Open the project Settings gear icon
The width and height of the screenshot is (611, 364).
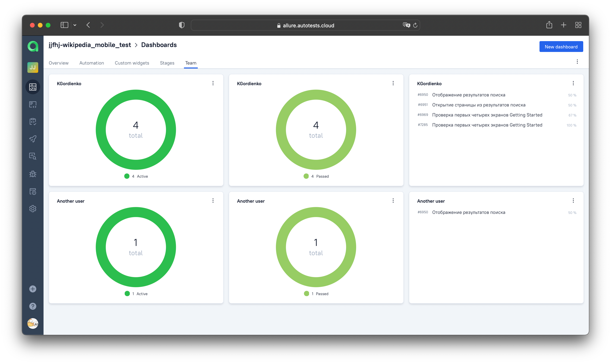[33, 209]
